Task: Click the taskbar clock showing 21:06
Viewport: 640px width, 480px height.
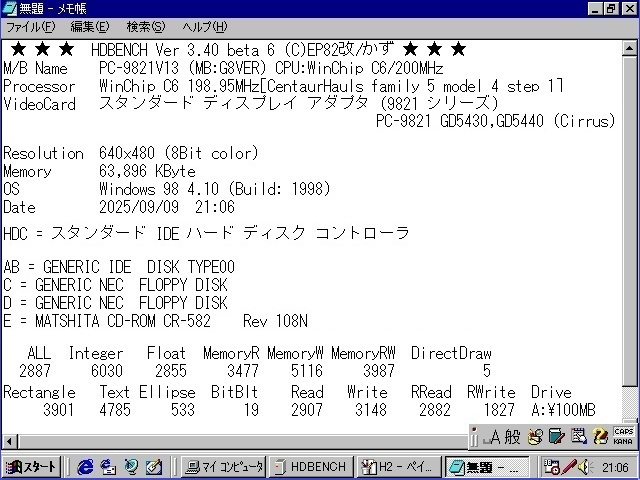Action: click(615, 467)
